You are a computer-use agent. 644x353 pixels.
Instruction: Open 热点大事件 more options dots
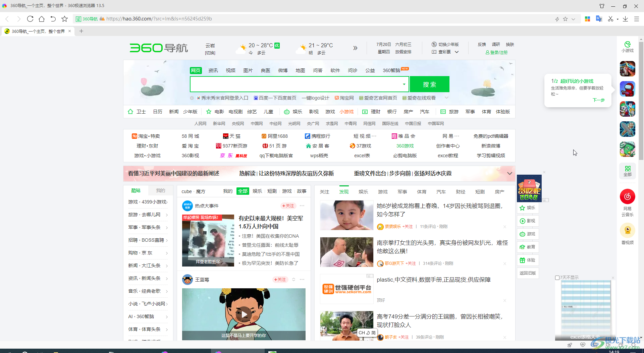pos(302,205)
